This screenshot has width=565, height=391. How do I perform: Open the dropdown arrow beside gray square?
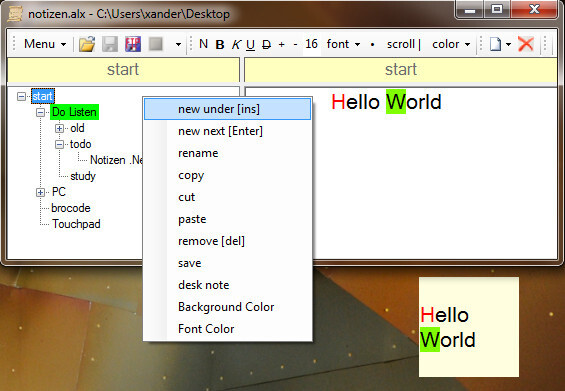tap(178, 45)
